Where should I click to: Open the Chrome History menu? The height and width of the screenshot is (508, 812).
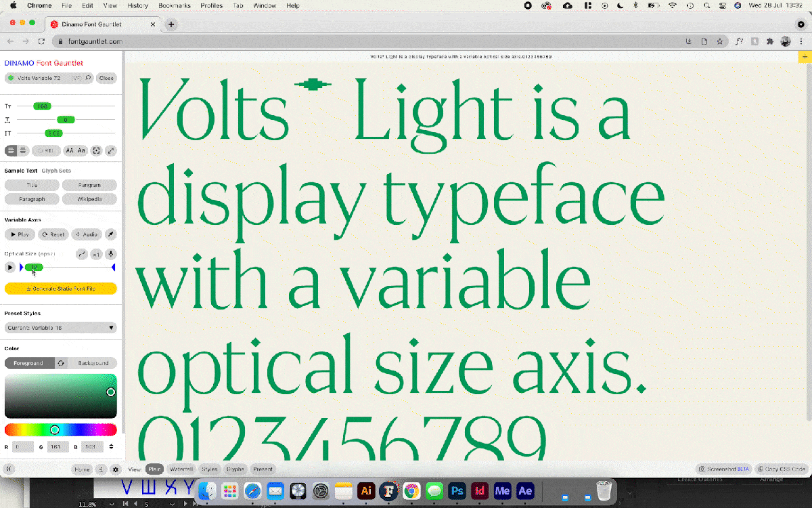click(137, 5)
